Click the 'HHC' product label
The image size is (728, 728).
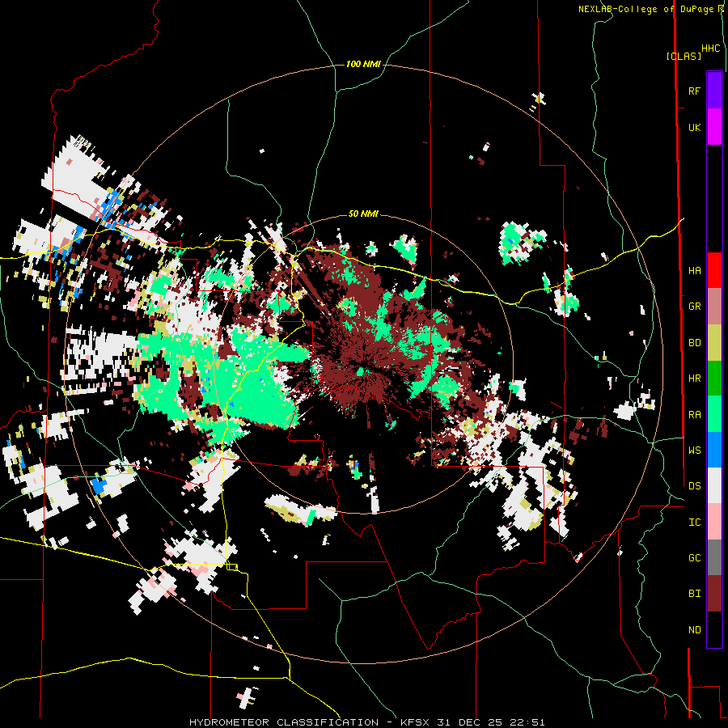click(710, 49)
